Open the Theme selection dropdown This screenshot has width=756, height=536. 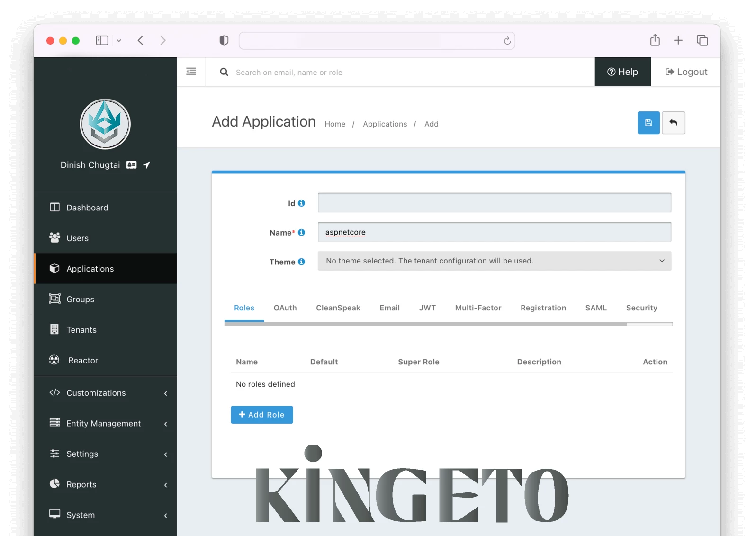[x=494, y=261]
